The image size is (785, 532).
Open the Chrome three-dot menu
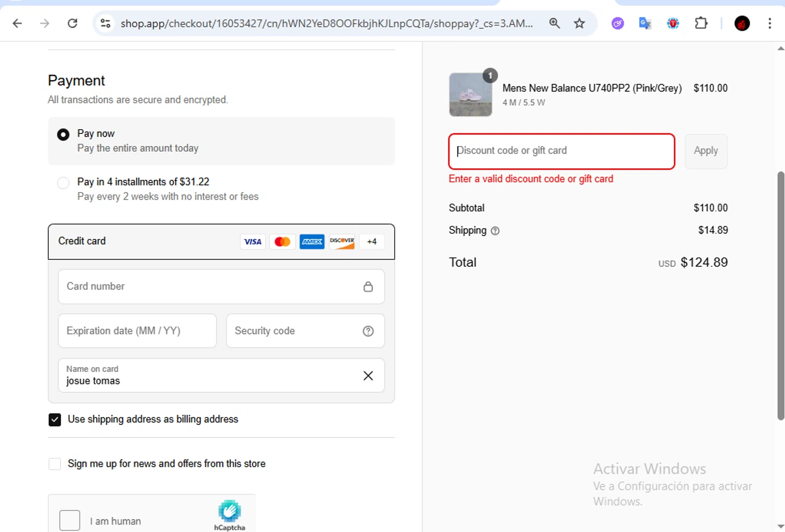click(x=769, y=23)
